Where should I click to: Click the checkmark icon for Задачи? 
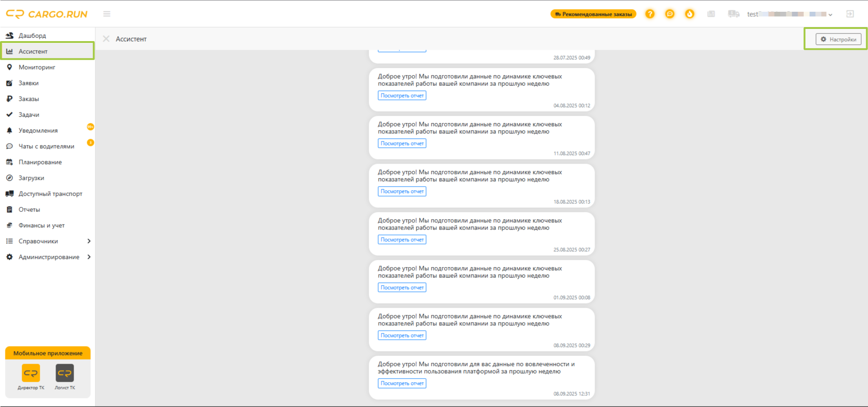pos(9,115)
